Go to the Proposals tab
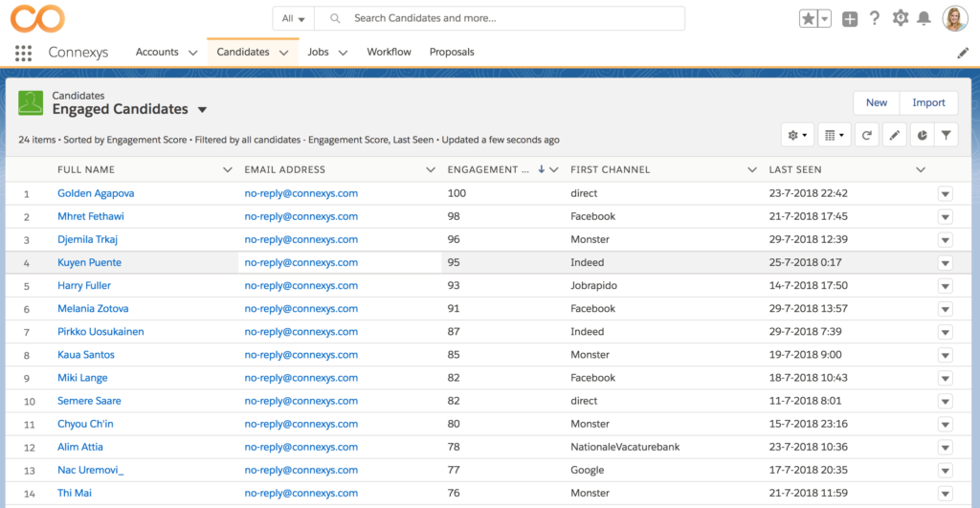 [x=452, y=52]
